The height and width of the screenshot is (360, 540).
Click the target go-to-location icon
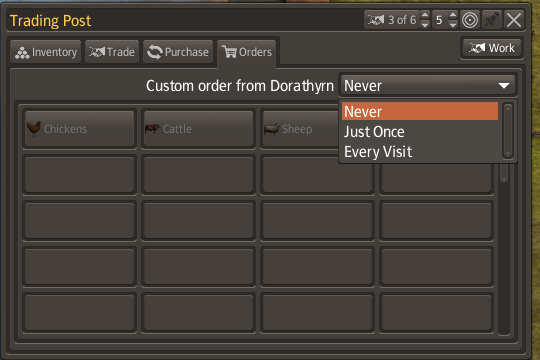point(470,20)
